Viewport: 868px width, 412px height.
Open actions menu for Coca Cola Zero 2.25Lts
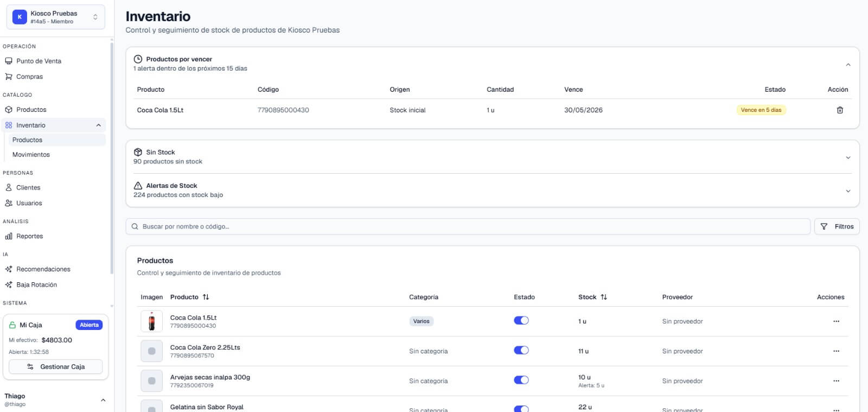click(x=836, y=351)
